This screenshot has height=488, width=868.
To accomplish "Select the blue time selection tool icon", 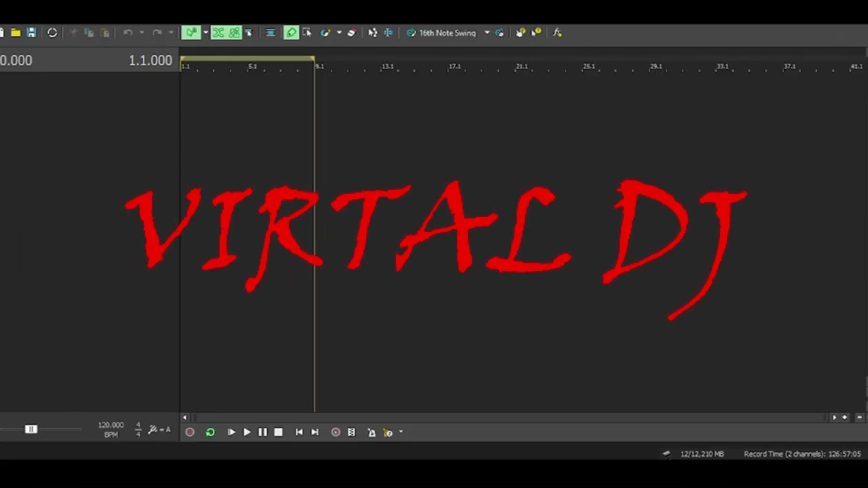I will click(388, 33).
